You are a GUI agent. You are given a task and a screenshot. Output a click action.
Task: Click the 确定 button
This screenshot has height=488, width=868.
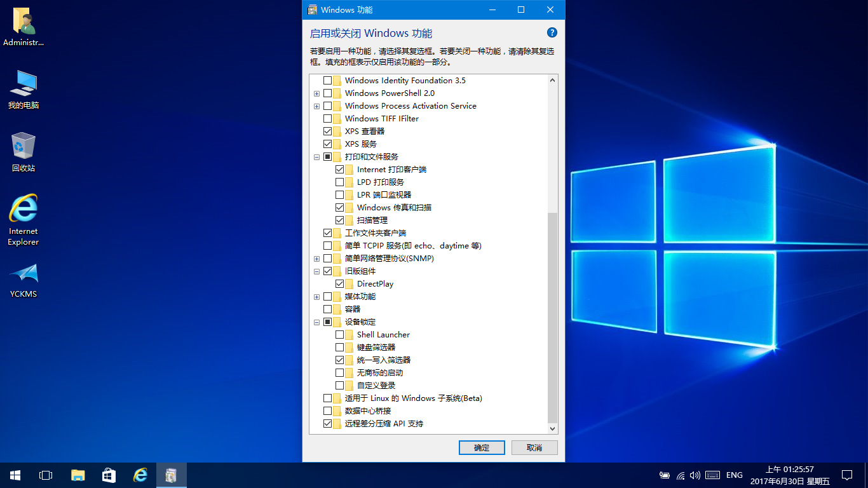[x=482, y=447]
